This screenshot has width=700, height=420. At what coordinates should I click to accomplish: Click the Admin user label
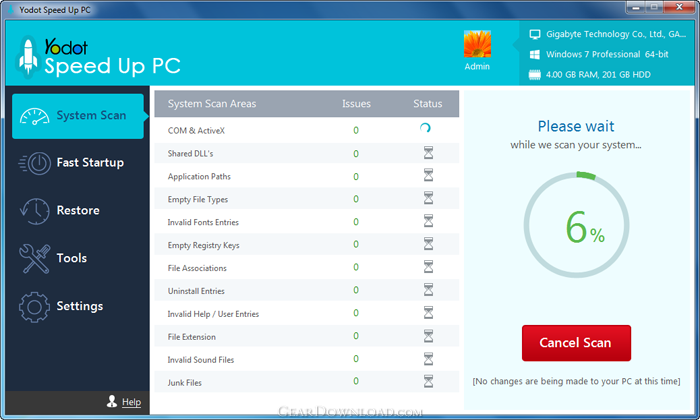477,67
